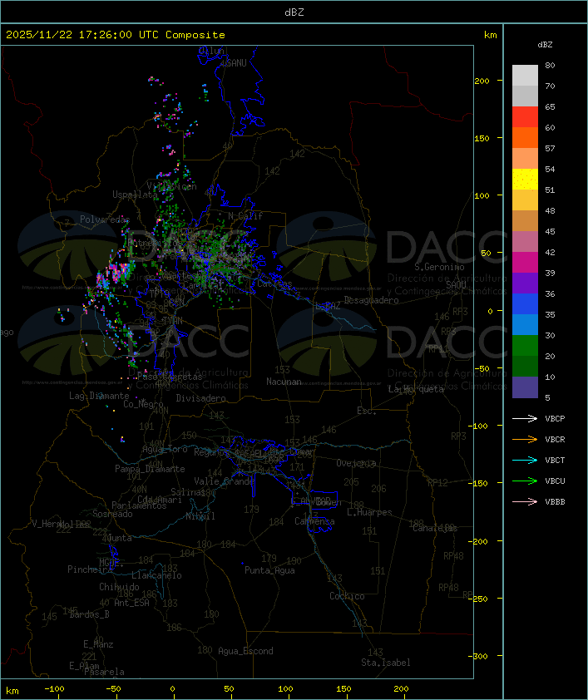588x700 pixels.
Task: Click the Sosneado place label
Action: pyautogui.click(x=112, y=514)
